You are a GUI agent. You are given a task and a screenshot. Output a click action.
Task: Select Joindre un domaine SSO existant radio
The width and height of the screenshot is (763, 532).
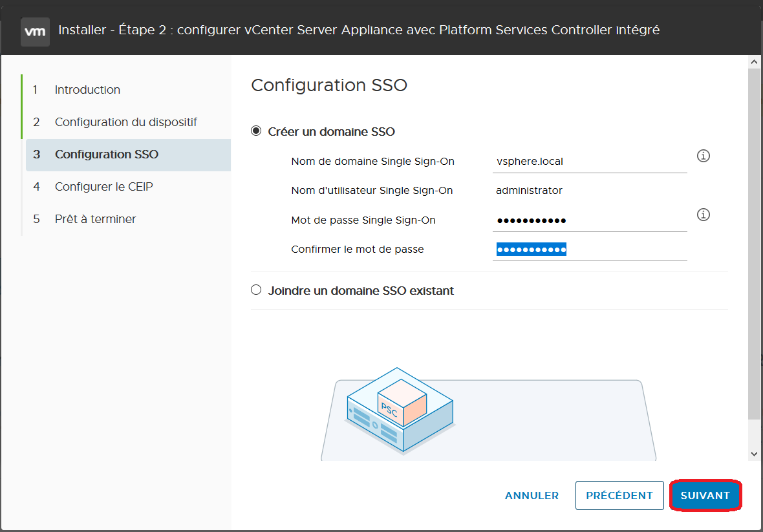(256, 290)
